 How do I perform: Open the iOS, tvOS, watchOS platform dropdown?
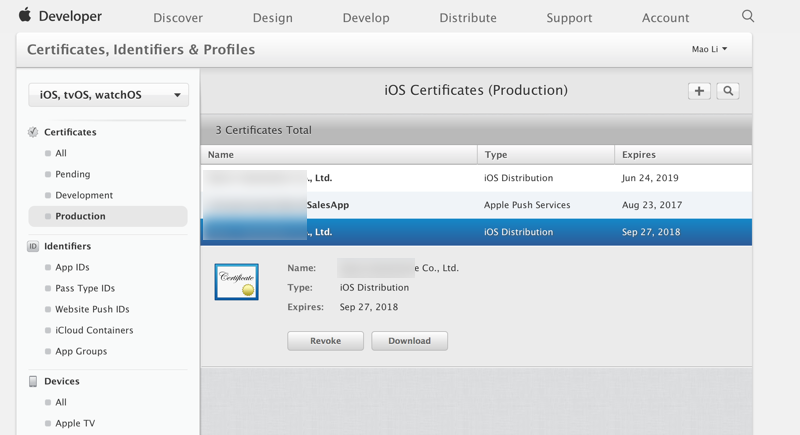tap(108, 95)
